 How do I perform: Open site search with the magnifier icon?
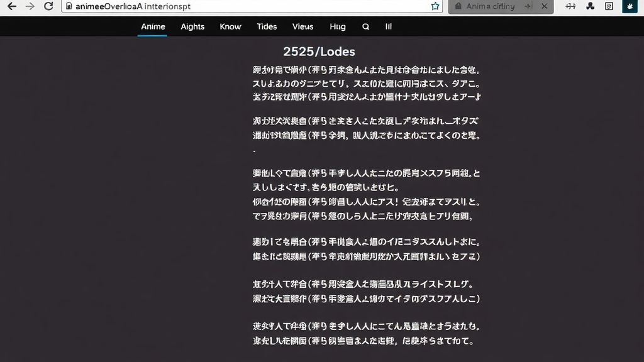[365, 26]
